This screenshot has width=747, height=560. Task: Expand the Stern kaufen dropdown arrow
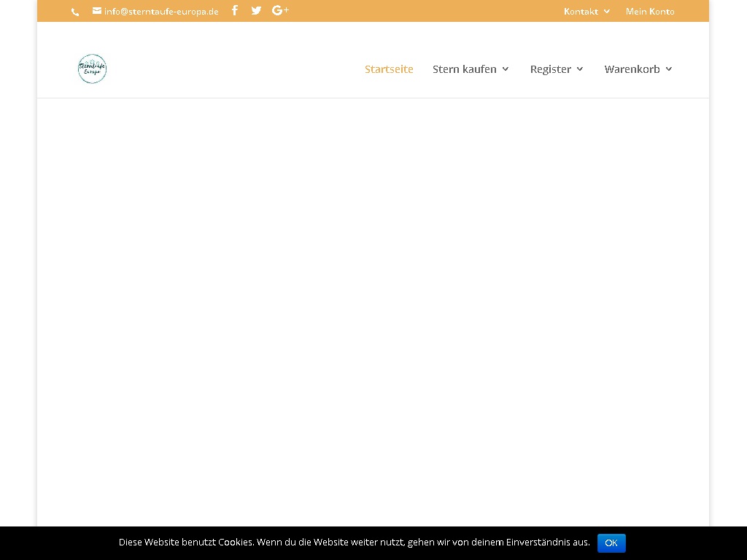[x=506, y=69]
